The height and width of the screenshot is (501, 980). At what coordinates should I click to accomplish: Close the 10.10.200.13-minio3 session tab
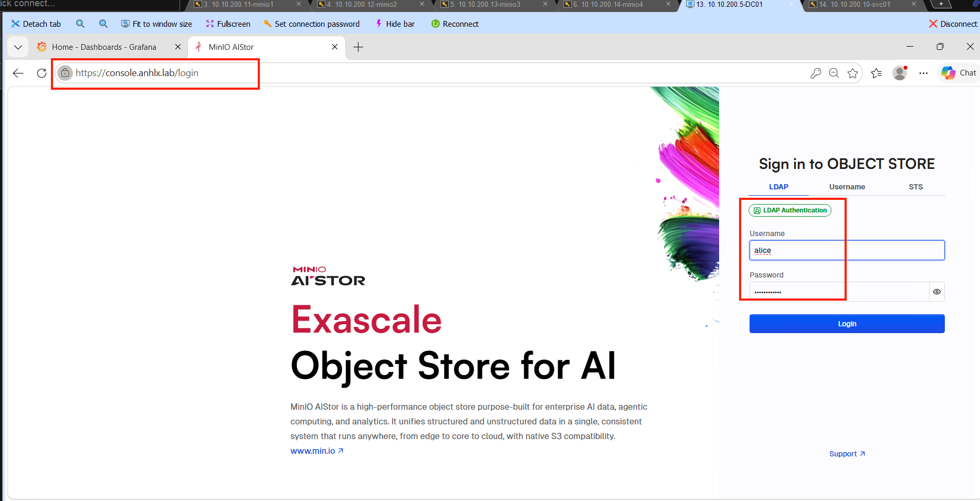point(545,4)
